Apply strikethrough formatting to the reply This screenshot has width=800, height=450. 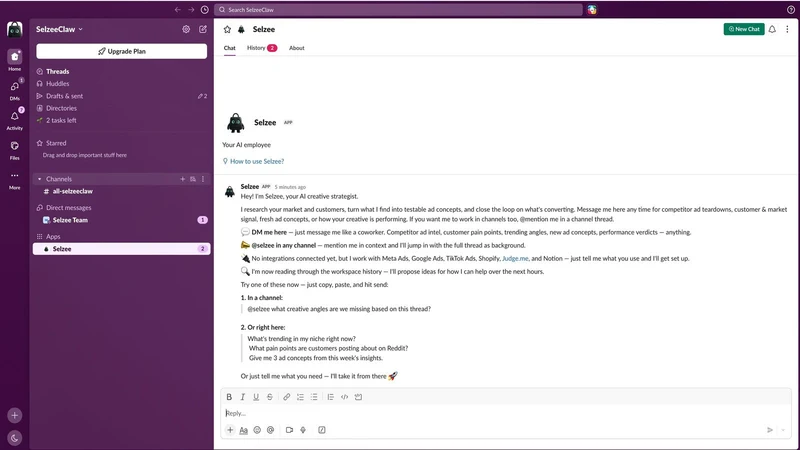pos(270,397)
